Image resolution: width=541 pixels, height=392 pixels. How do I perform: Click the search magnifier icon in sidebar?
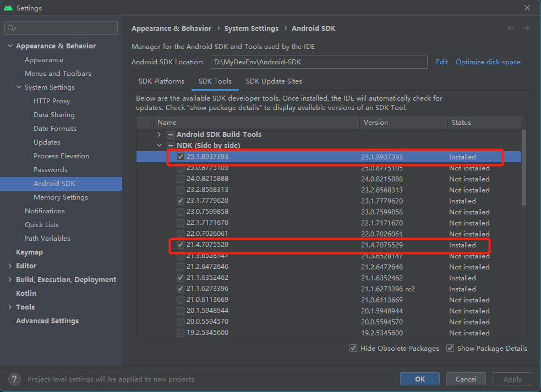12,28
